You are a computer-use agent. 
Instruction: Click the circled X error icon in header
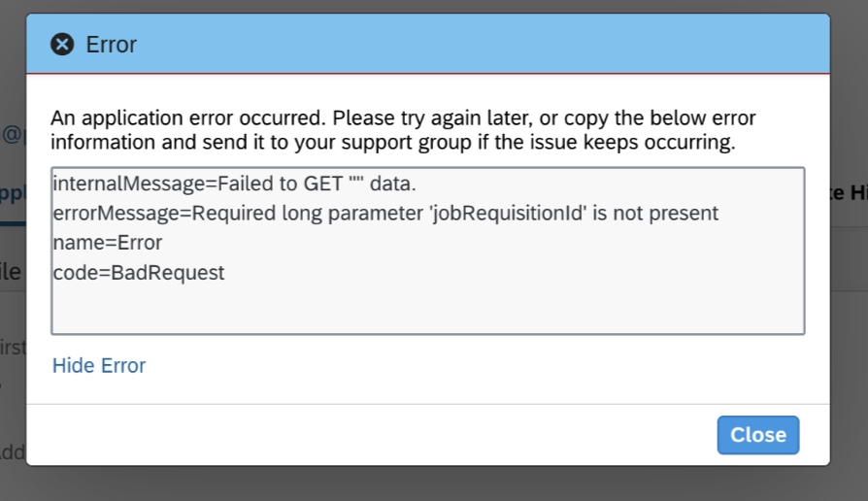pos(62,45)
